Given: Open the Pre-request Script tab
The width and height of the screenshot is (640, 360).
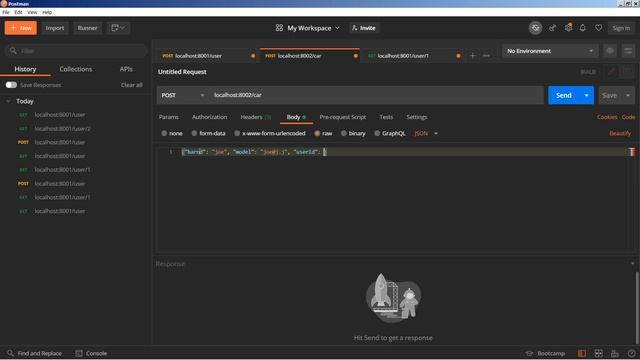Looking at the screenshot, I should (343, 117).
